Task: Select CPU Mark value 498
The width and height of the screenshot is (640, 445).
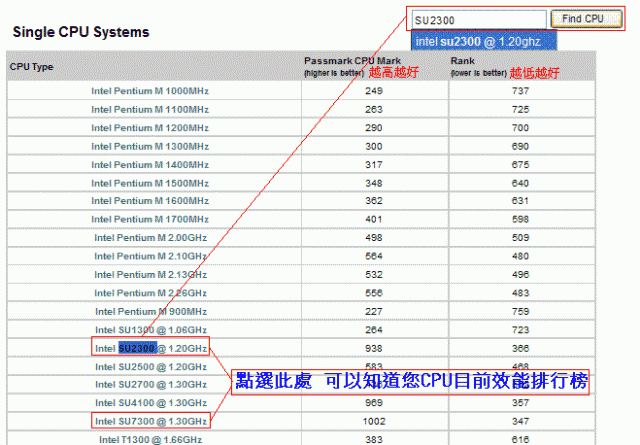Action: (374, 238)
